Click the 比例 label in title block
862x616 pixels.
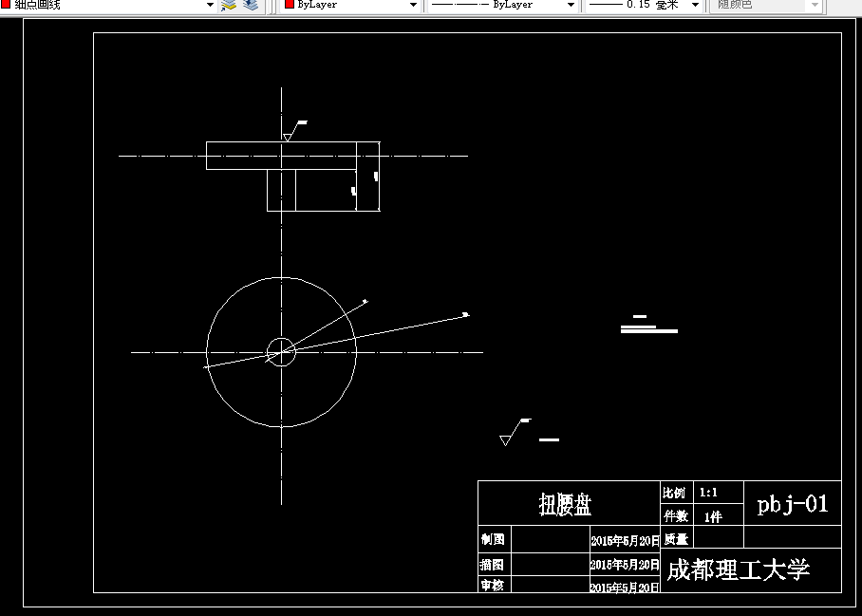pos(674,493)
